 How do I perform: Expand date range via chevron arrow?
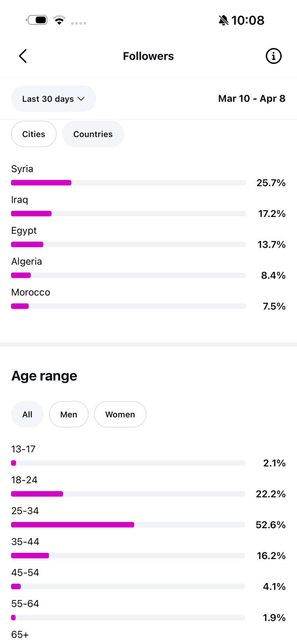pos(81,99)
